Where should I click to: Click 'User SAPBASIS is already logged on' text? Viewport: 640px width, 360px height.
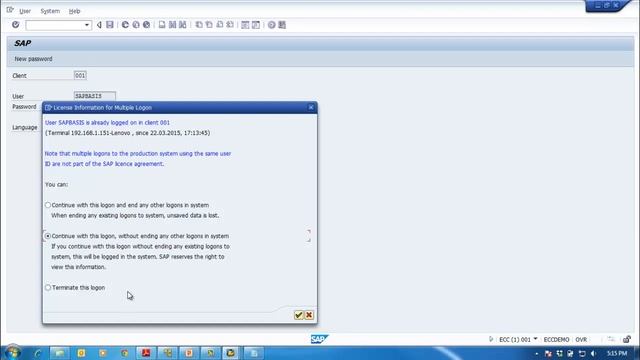107,122
